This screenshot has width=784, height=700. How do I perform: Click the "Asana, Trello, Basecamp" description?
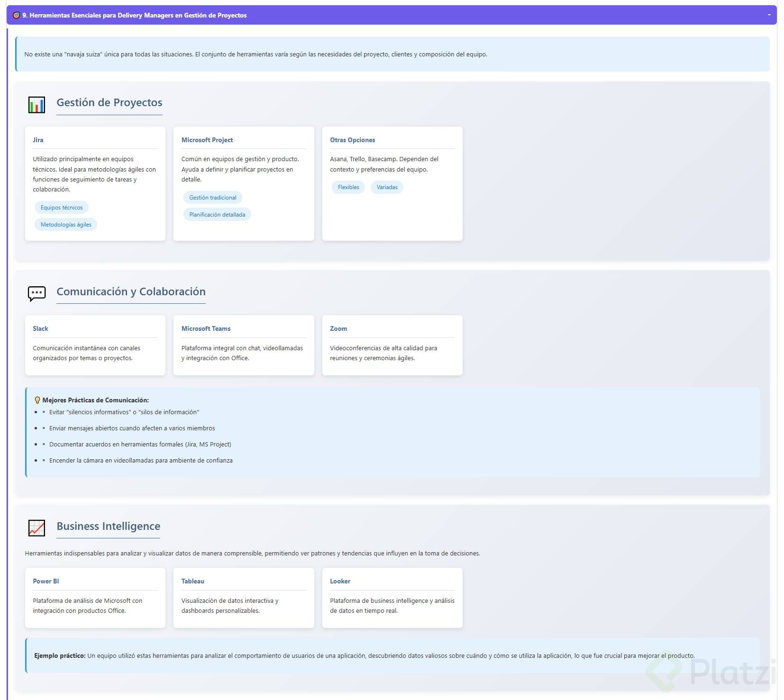[384, 164]
